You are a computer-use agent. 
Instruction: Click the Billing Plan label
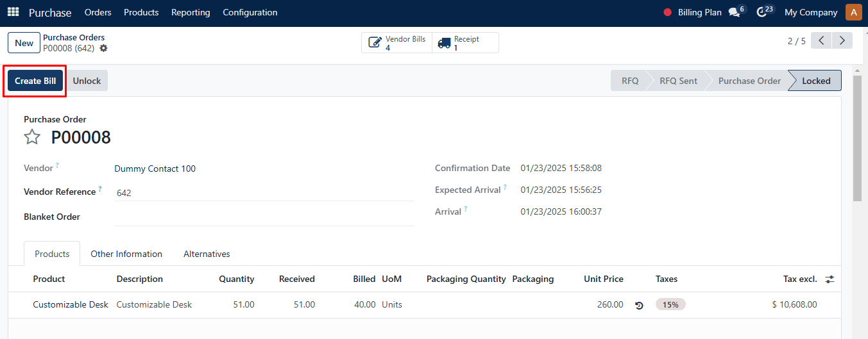699,12
